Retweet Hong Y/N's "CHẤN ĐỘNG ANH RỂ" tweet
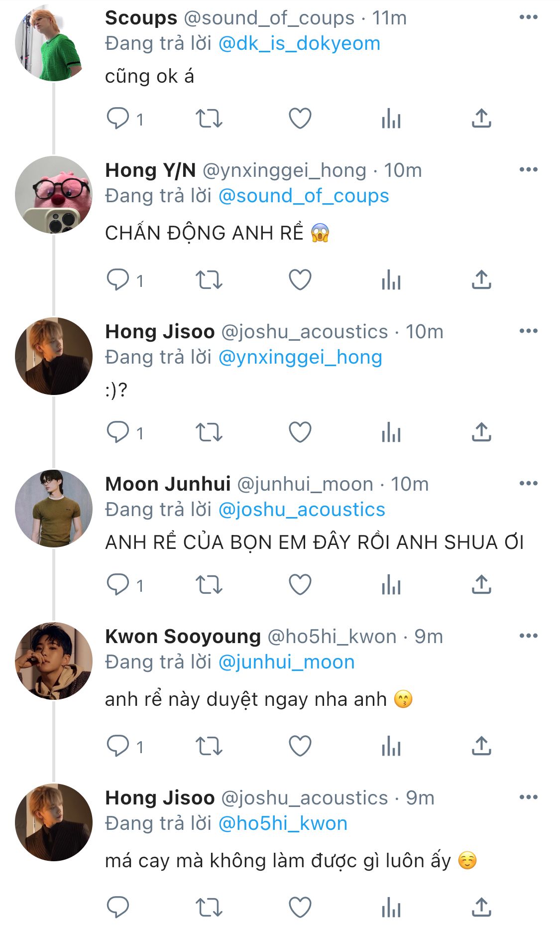560x925 pixels. 209,280
